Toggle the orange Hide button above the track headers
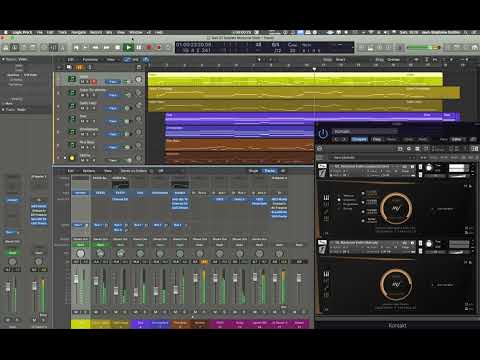480x360 pixels. coord(79,67)
